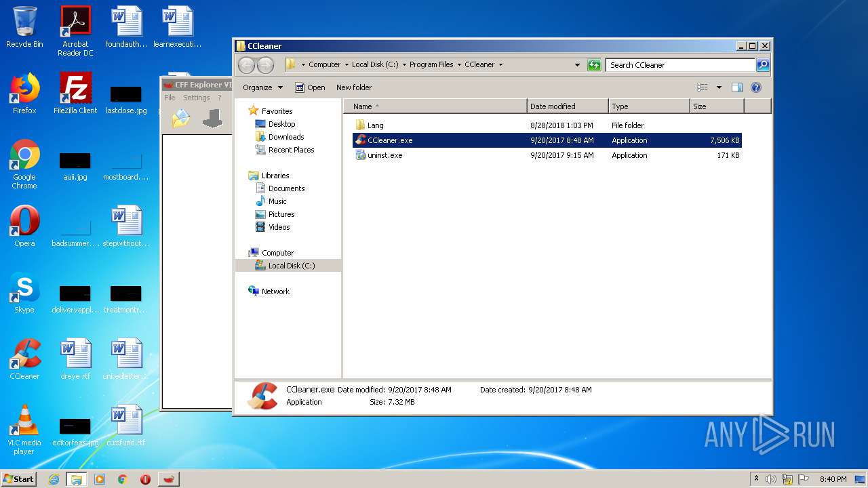The image size is (868, 488).
Task: Open the Settings menu in CFF Explorer
Action: [x=197, y=98]
